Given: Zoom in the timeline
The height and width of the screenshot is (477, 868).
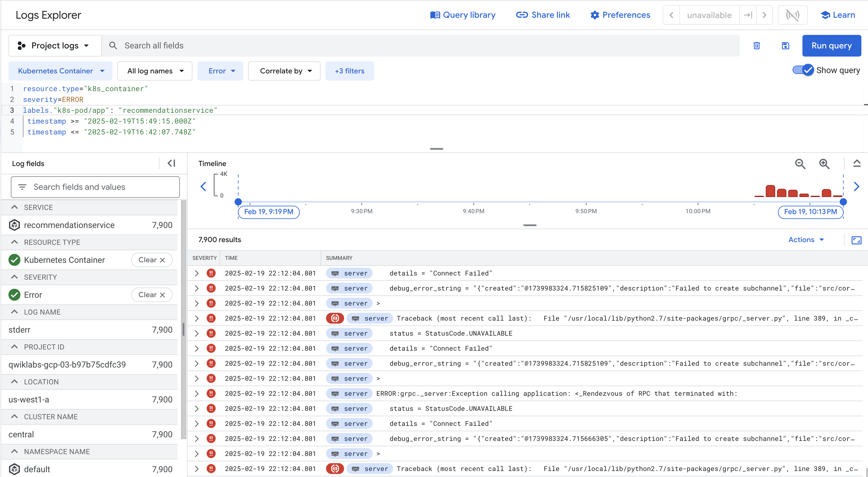Looking at the screenshot, I should (824, 164).
